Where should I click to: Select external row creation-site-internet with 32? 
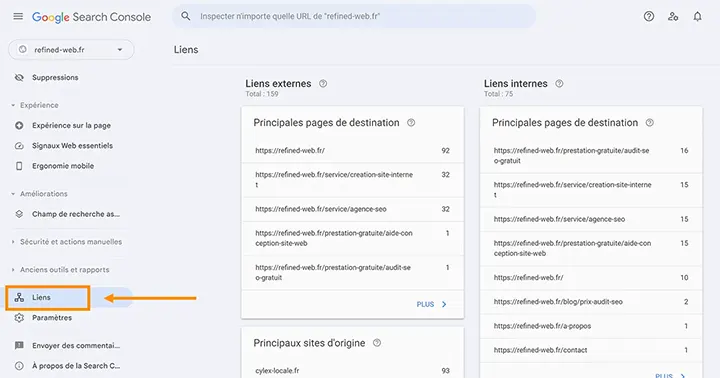click(352, 180)
